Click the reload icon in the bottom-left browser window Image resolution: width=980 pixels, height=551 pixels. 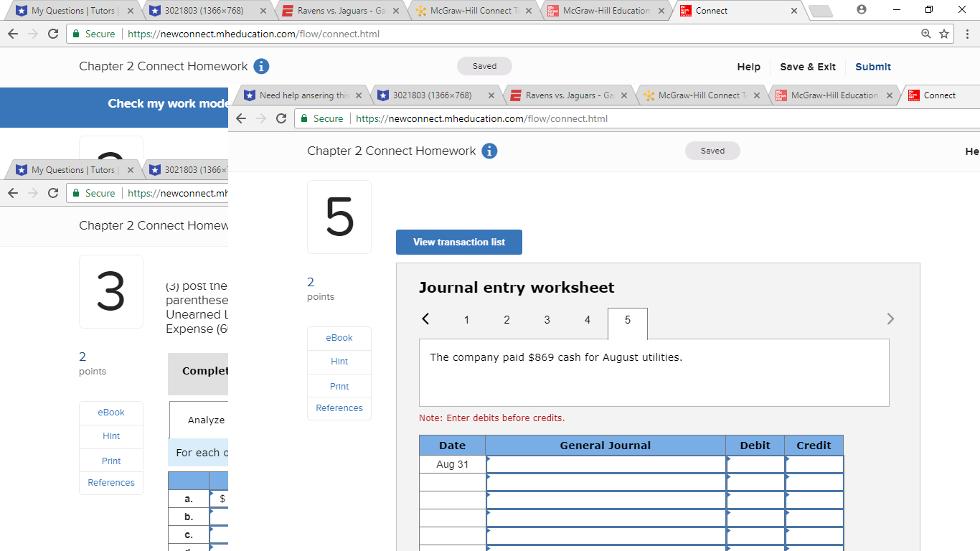coord(53,193)
